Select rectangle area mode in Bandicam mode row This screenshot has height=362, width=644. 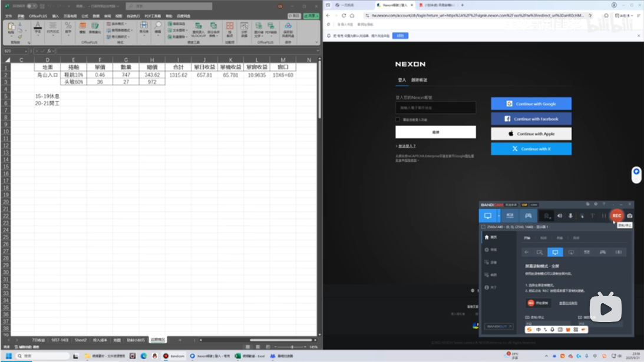click(539, 252)
